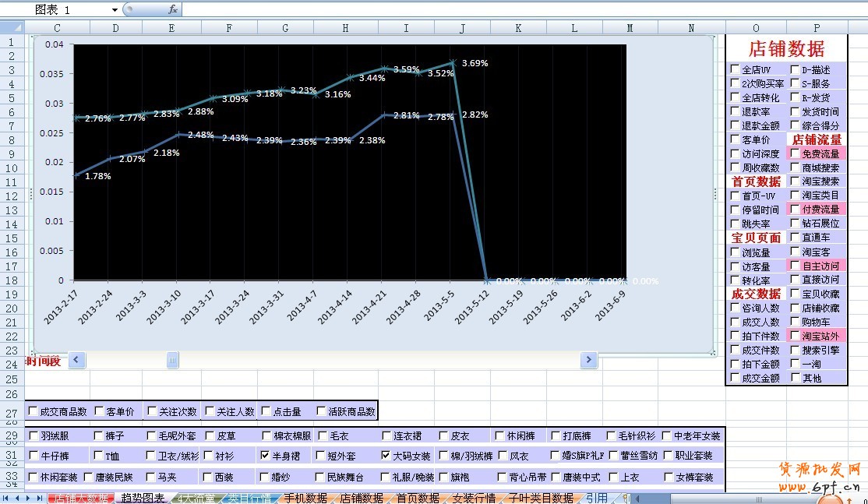Click the fx insert function icon
This screenshot has width=868, height=504.
173,9
